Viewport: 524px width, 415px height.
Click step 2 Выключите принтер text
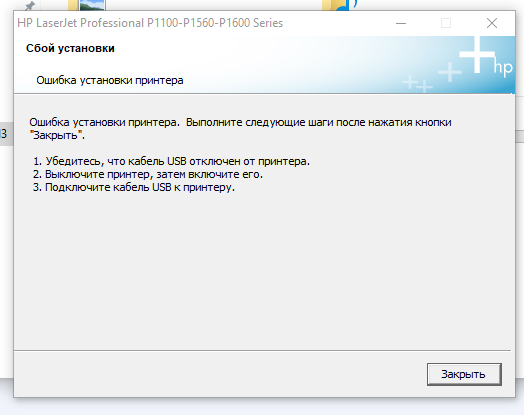point(148,174)
